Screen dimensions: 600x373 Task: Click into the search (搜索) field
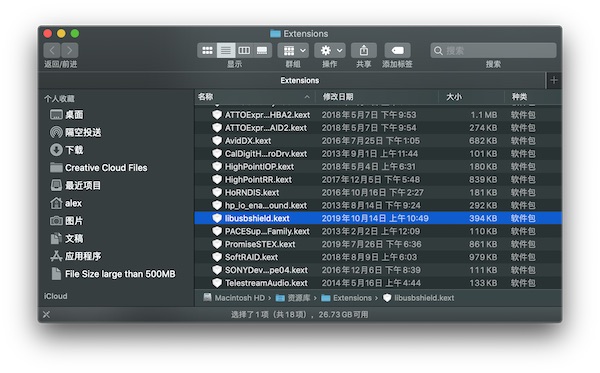pyautogui.click(x=493, y=50)
